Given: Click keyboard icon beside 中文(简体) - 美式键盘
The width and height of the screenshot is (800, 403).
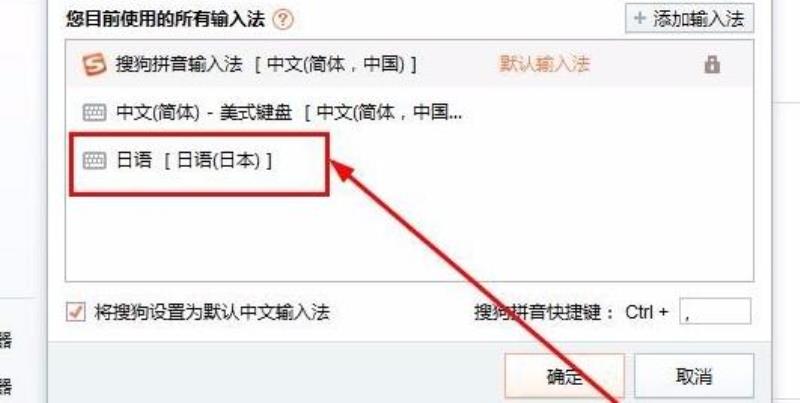Looking at the screenshot, I should [x=94, y=113].
